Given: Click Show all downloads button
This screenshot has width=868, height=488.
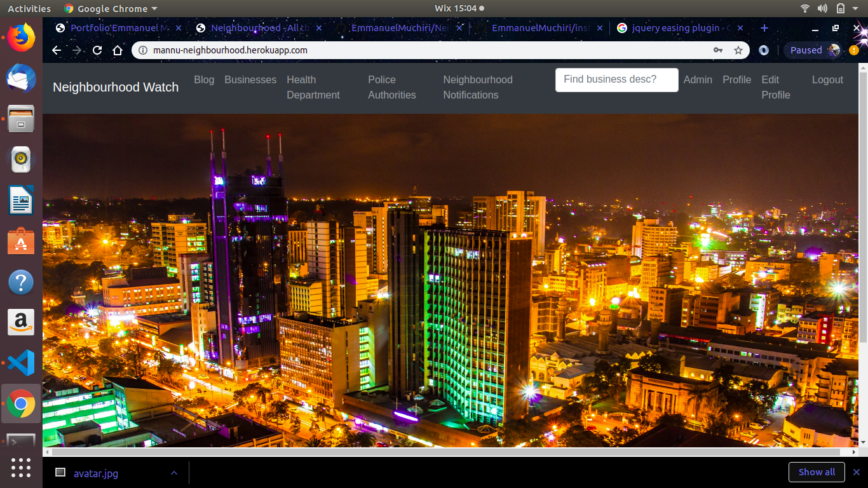Looking at the screenshot, I should (816, 472).
